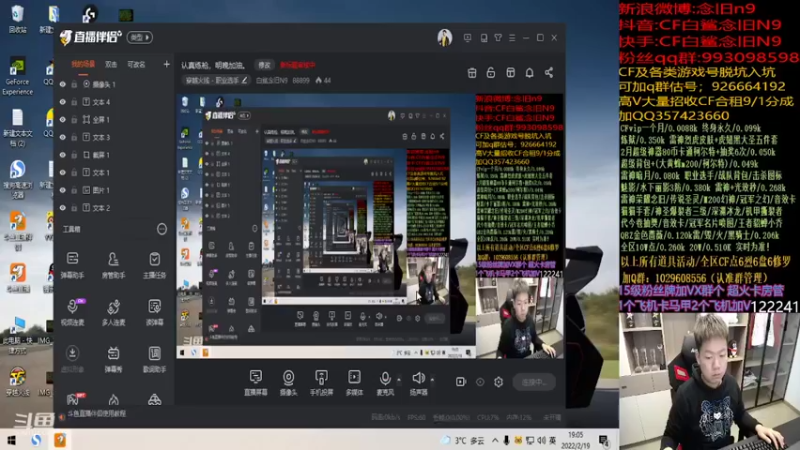Screen dimensions: 800x450
Task: Open the Douyu companion taskbar icon
Action: 60,440
